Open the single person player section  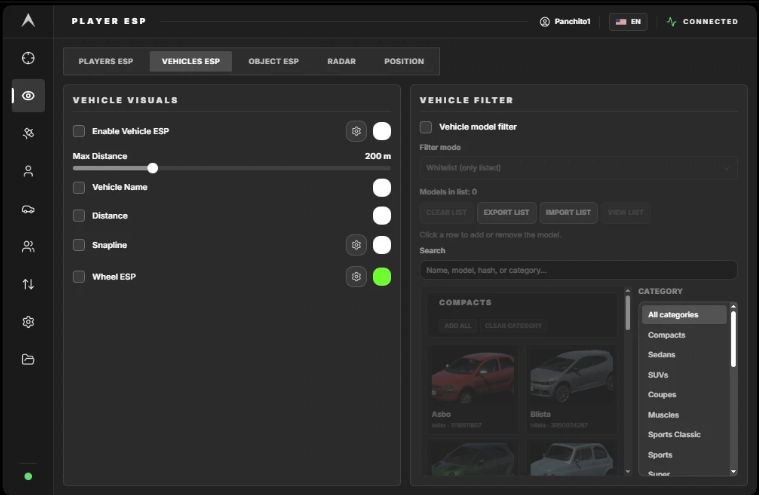point(28,171)
